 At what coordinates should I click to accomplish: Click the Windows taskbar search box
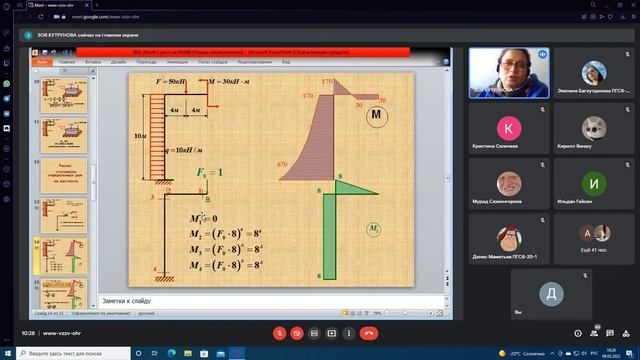click(73, 353)
